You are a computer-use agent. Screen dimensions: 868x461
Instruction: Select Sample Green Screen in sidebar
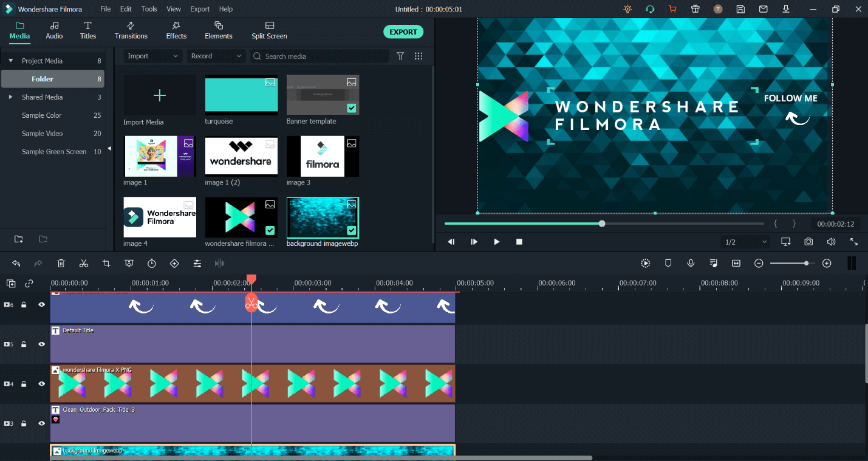(54, 152)
